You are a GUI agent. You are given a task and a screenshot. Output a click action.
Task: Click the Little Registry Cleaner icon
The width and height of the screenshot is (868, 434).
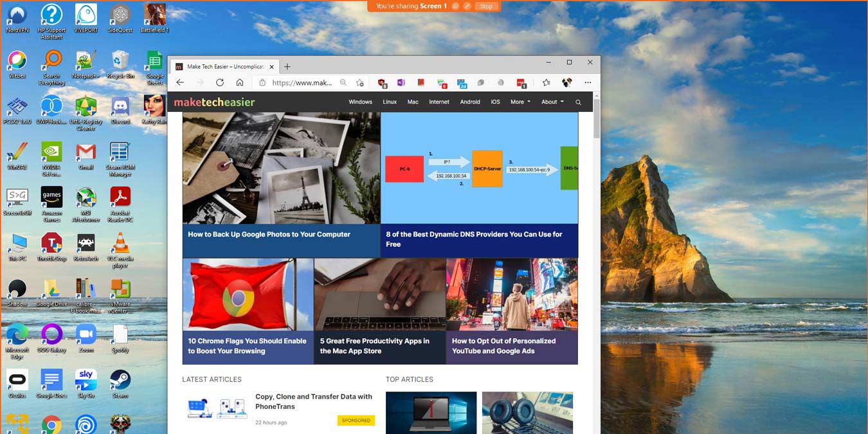tap(86, 113)
